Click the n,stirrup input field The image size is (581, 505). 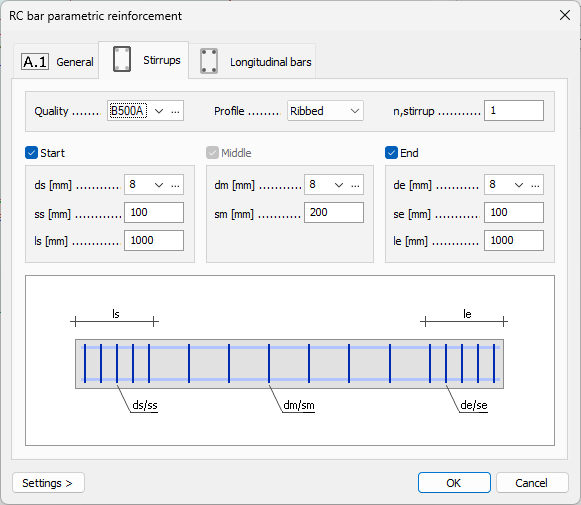[x=514, y=110]
